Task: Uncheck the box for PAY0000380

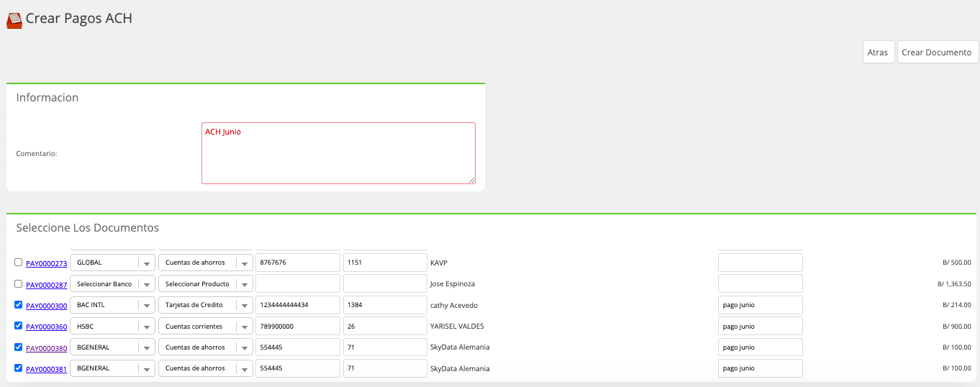Action: coord(19,347)
